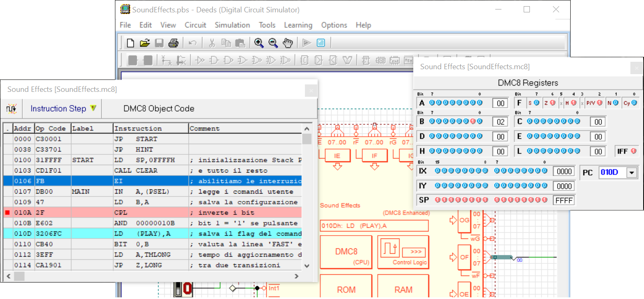Open the Learning menu
The height and width of the screenshot is (299, 644).
click(298, 25)
